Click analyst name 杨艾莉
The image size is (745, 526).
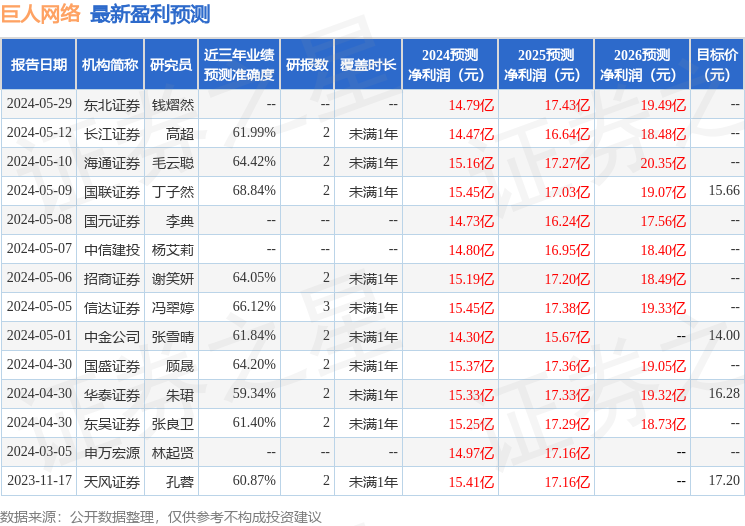172,250
